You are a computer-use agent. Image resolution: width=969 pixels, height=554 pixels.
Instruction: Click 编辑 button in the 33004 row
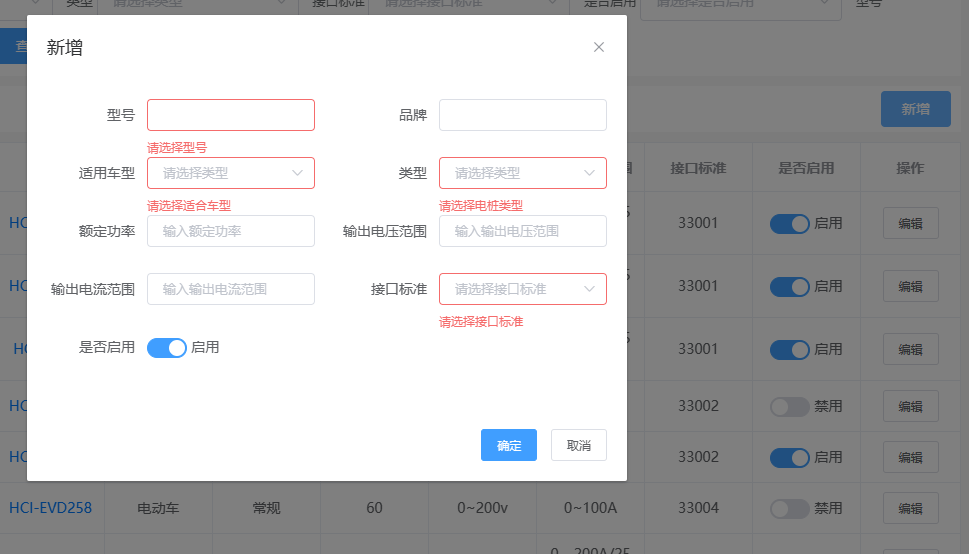tap(910, 509)
